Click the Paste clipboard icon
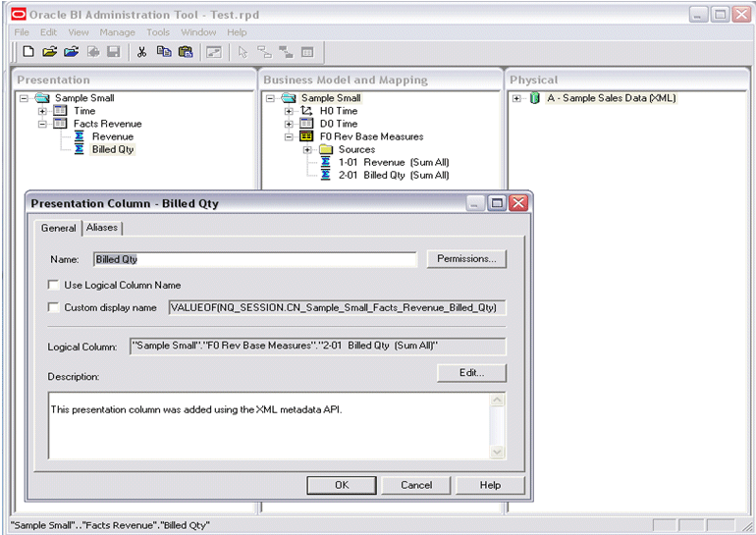The image size is (756, 535). click(x=186, y=52)
